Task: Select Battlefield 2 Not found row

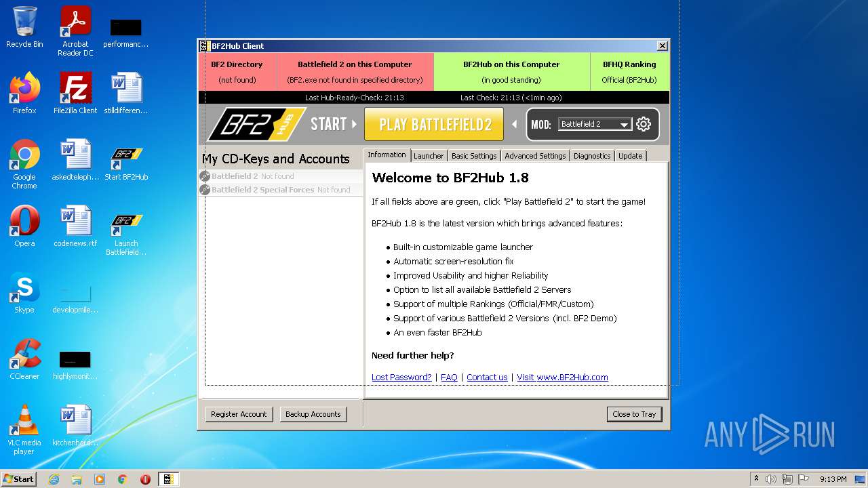Action: [281, 176]
